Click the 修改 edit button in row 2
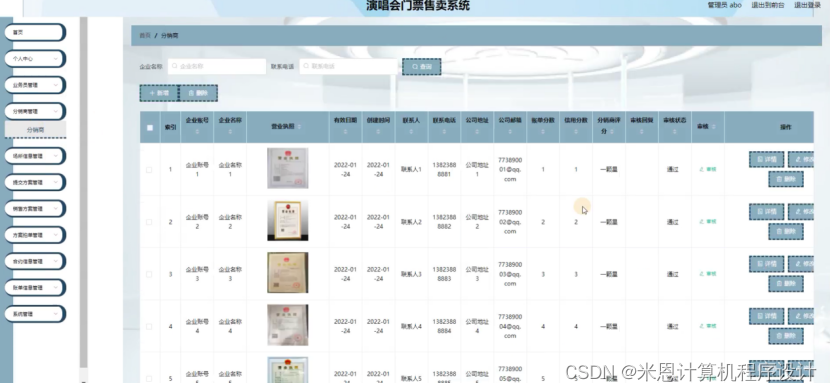The height and width of the screenshot is (391, 832). (x=801, y=212)
